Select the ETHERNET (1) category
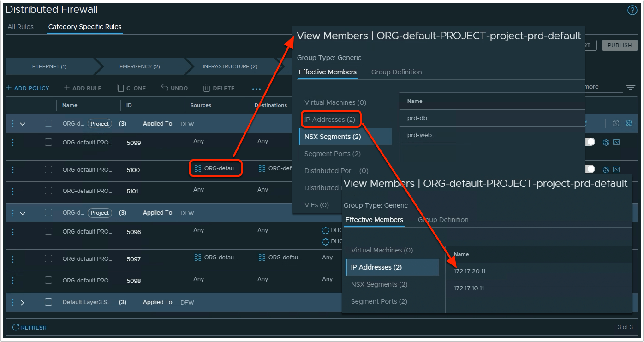This screenshot has width=644, height=342. point(50,66)
